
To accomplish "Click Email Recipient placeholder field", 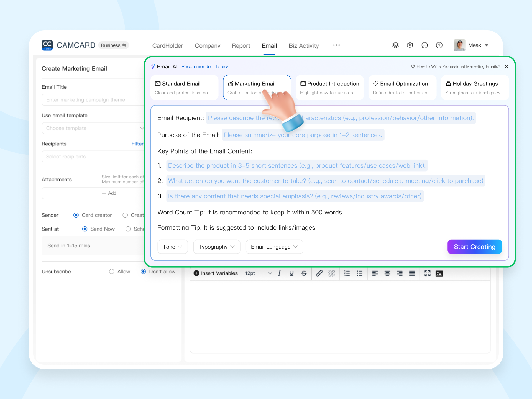I will [x=341, y=118].
